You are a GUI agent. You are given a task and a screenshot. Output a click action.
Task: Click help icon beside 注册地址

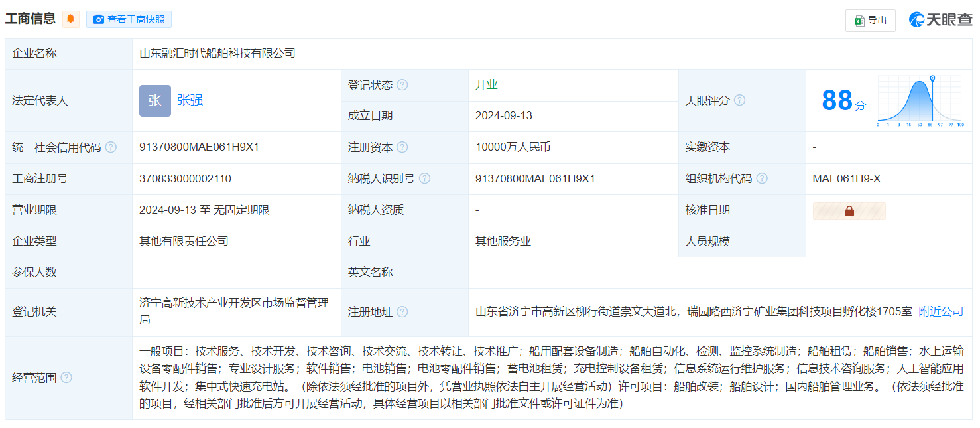(402, 312)
